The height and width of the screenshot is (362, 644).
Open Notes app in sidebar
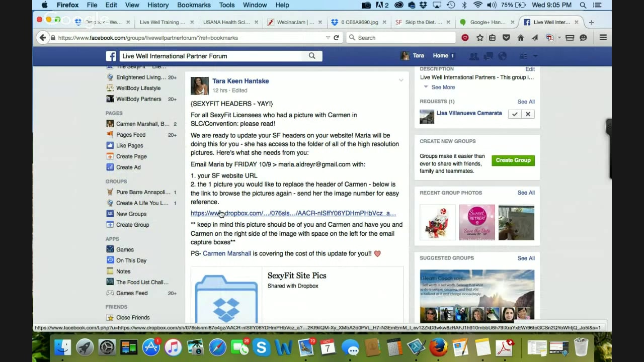(123, 271)
